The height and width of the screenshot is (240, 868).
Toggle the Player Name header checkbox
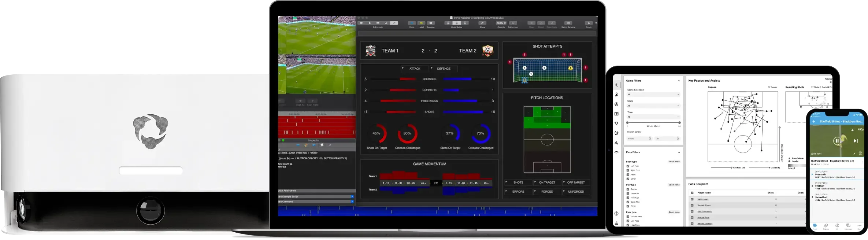coord(692,193)
